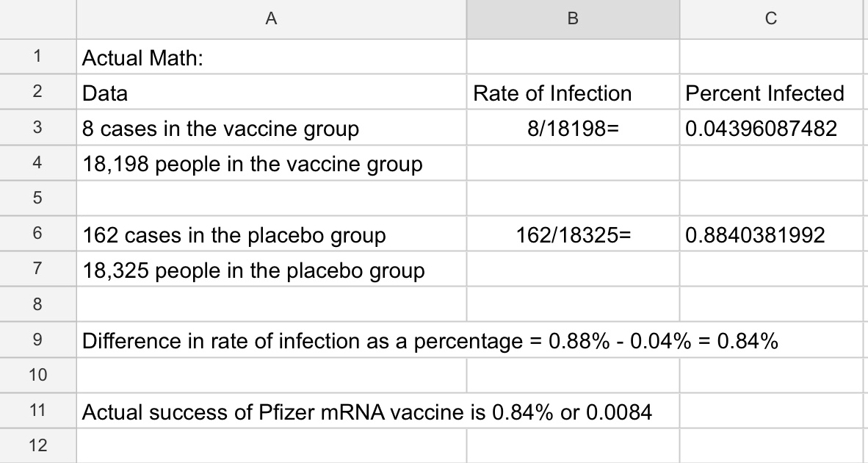Click "Actual success of Pfizer mRNA vaccine" cell
Viewport: 868px width, 463px height.
click(x=272, y=412)
